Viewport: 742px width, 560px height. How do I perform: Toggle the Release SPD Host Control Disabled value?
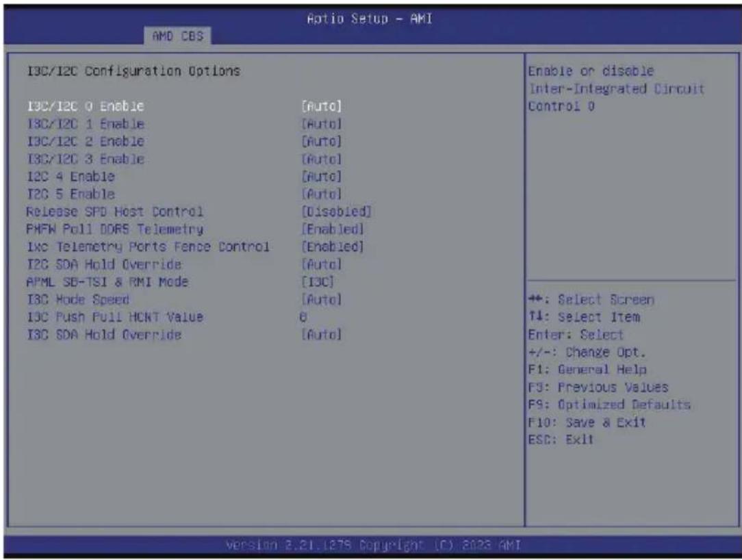[337, 212]
